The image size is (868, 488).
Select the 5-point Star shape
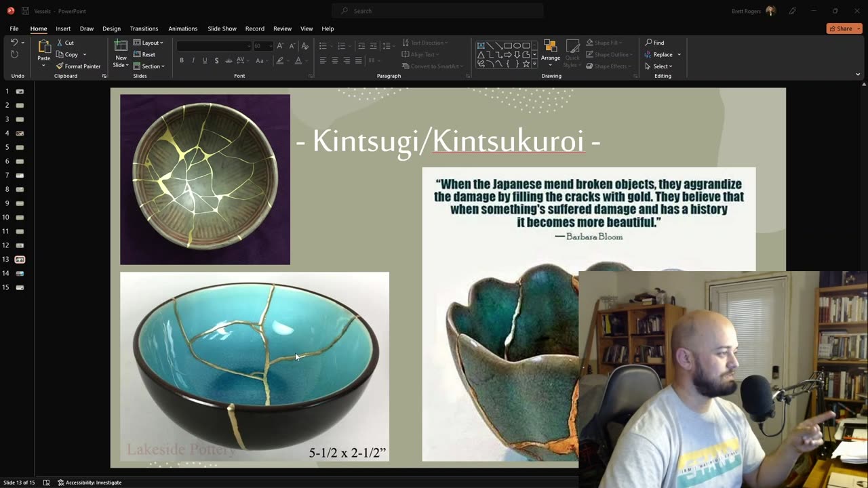click(526, 64)
